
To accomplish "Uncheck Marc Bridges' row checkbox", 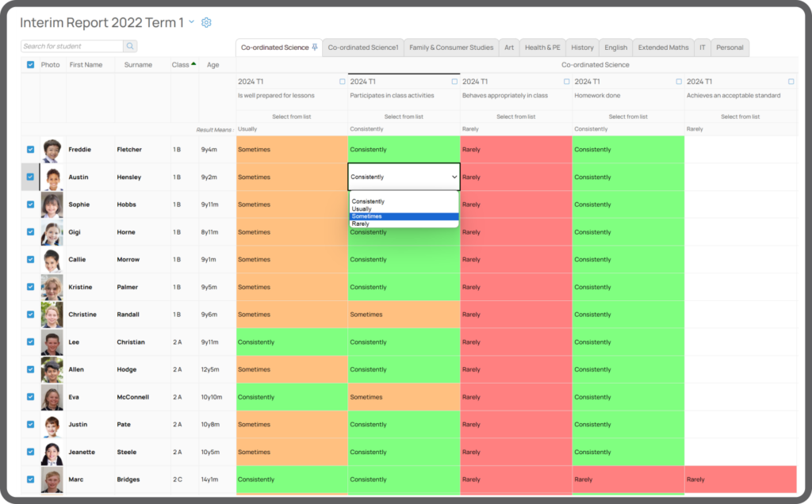I will pos(31,479).
